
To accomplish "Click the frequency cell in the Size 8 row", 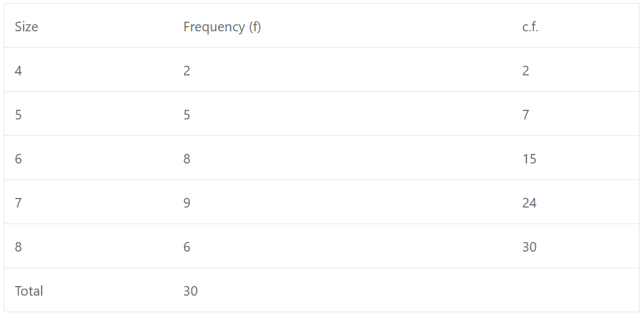I will click(187, 246).
